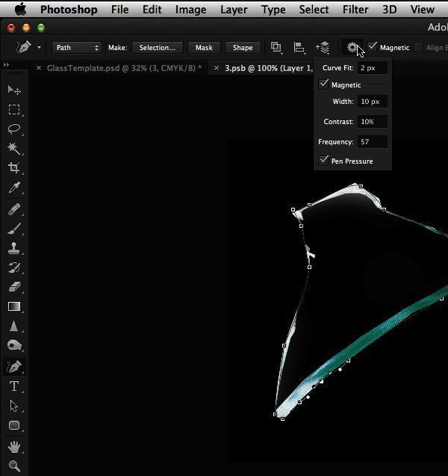
Task: Open the Select menu
Action: [314, 10]
